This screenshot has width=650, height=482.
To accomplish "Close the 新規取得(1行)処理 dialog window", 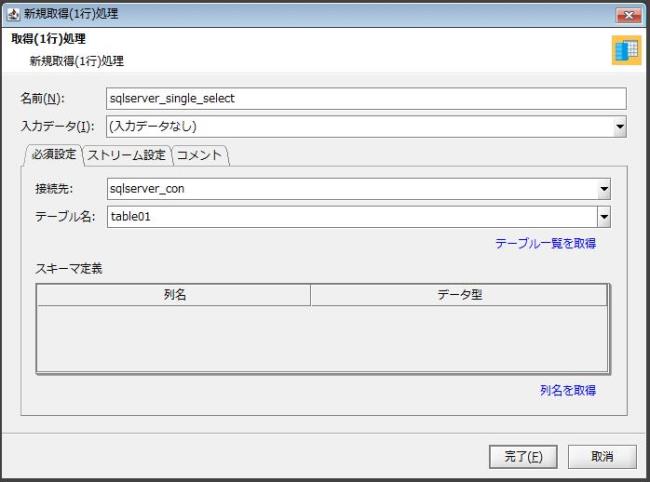I will [x=629, y=13].
